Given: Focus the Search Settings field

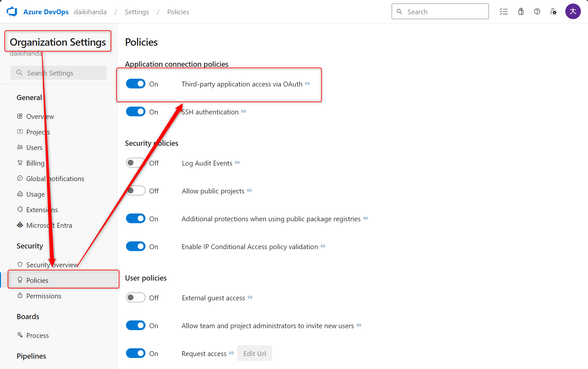Looking at the screenshot, I should coord(58,73).
